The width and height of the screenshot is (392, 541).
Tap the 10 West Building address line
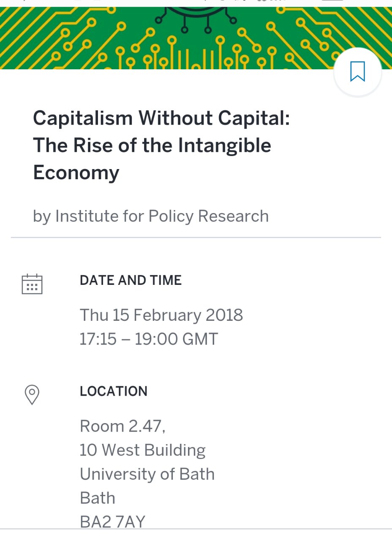143,450
